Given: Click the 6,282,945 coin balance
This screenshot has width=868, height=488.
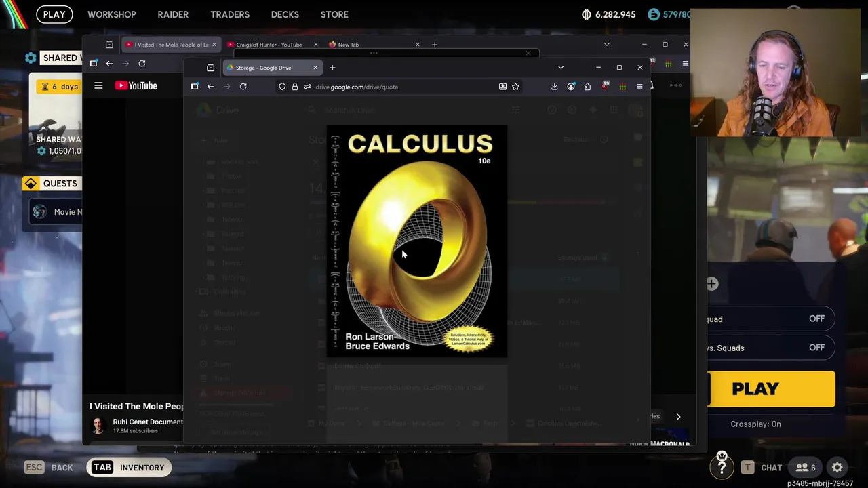Looking at the screenshot, I should (x=609, y=14).
